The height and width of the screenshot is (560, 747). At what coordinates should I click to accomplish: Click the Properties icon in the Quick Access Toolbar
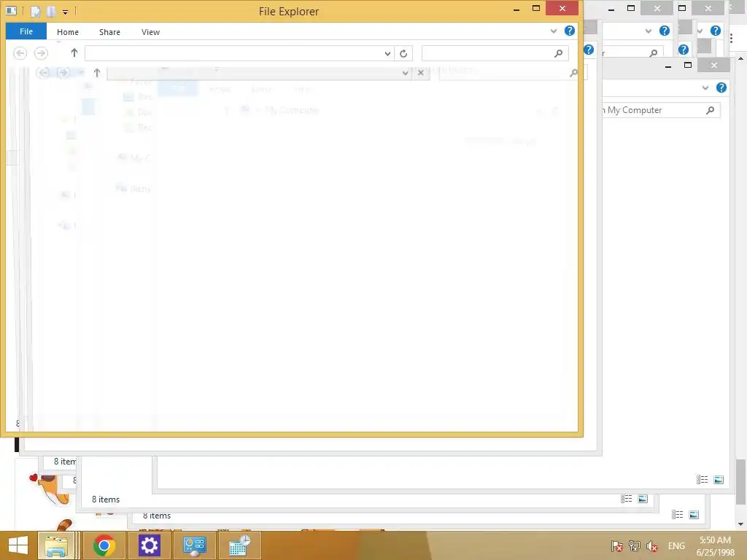point(36,11)
